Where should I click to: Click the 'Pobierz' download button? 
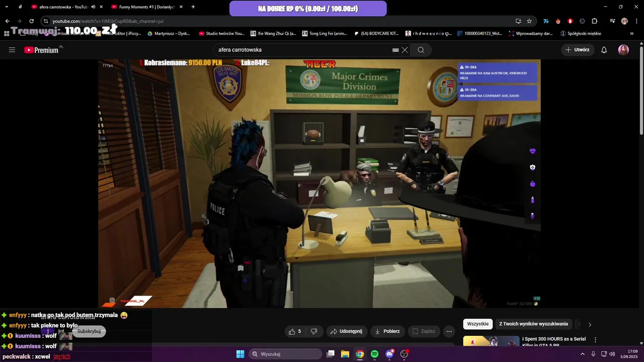pos(387,331)
